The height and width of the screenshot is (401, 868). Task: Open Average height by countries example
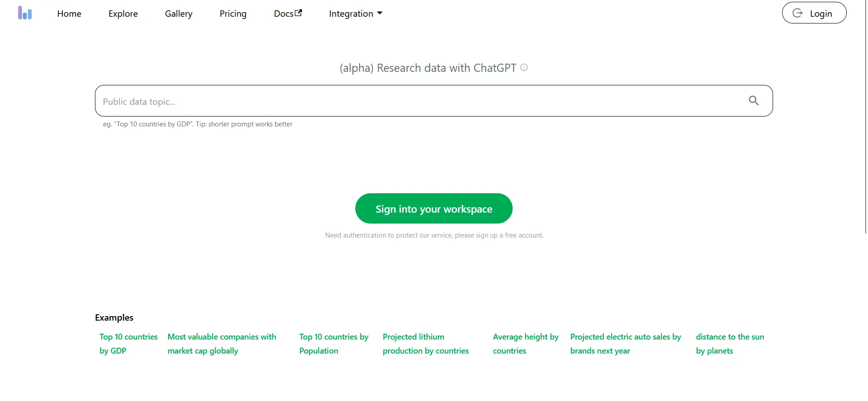point(525,344)
